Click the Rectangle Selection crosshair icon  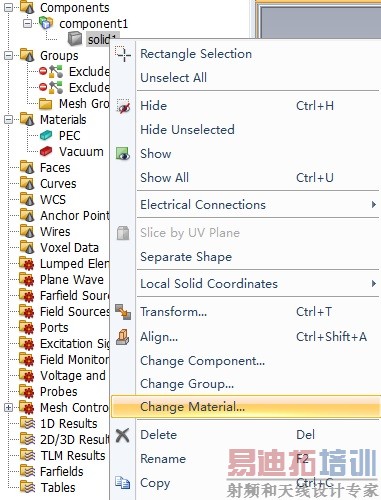(x=123, y=54)
